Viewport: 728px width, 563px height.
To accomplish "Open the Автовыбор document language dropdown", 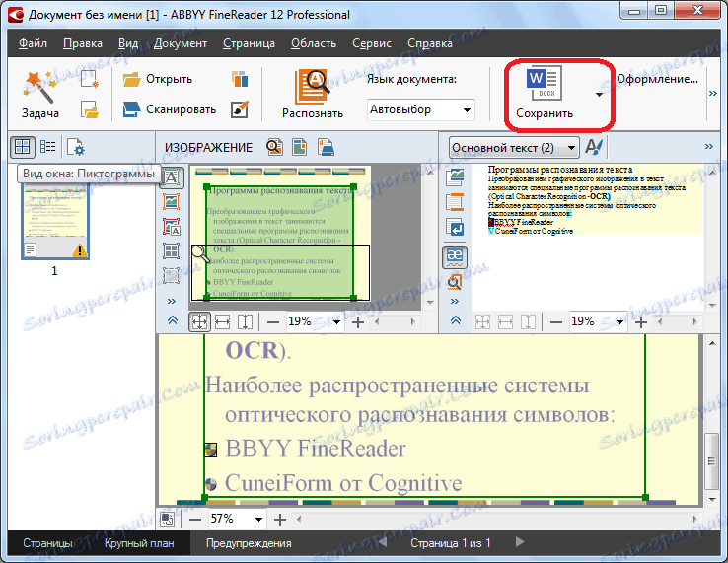I will [421, 109].
